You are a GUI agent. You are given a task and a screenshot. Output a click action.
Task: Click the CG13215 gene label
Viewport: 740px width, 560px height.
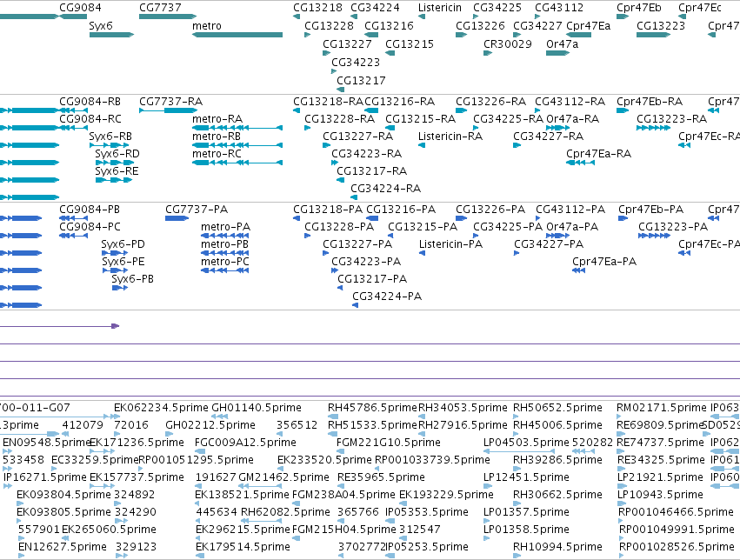(410, 44)
